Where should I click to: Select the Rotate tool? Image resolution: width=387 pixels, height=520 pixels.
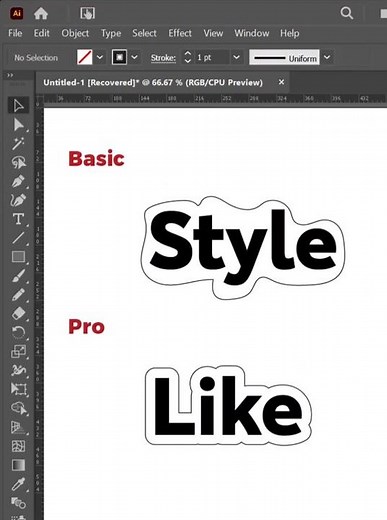[x=18, y=332]
